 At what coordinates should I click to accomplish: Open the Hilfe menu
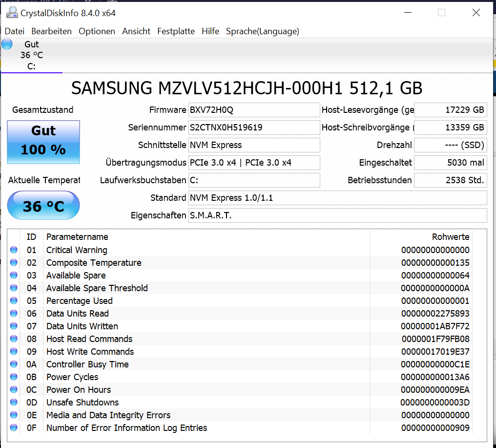(x=210, y=31)
